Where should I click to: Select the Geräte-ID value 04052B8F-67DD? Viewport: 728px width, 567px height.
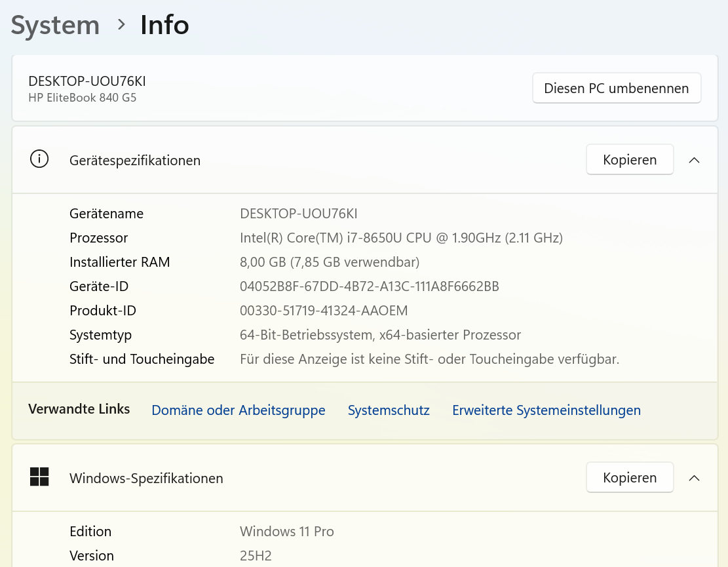[370, 286]
